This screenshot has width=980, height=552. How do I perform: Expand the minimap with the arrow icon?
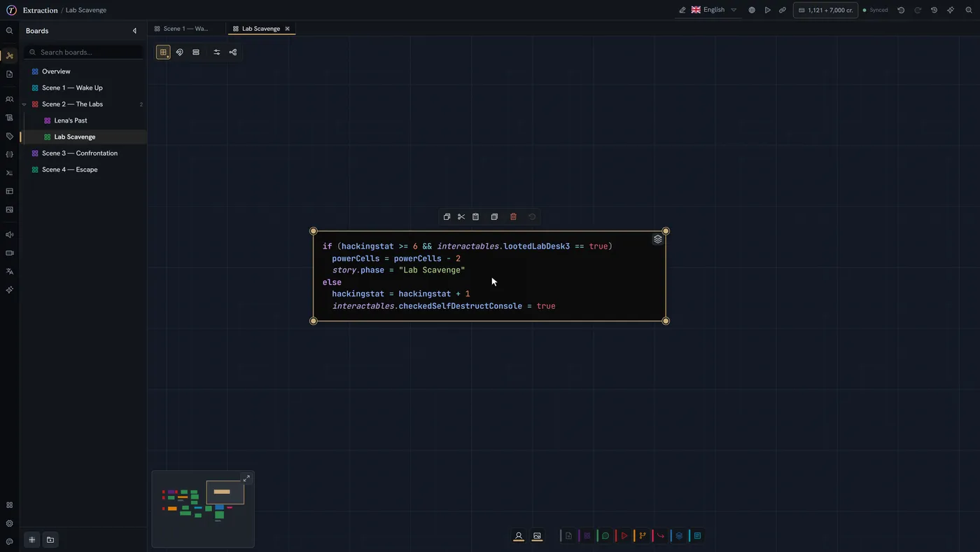tap(246, 478)
